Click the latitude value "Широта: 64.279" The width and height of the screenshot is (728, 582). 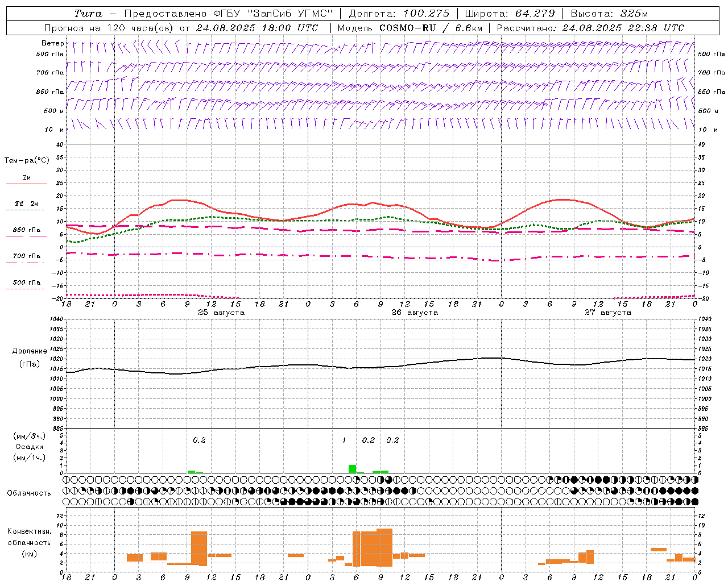(510, 14)
